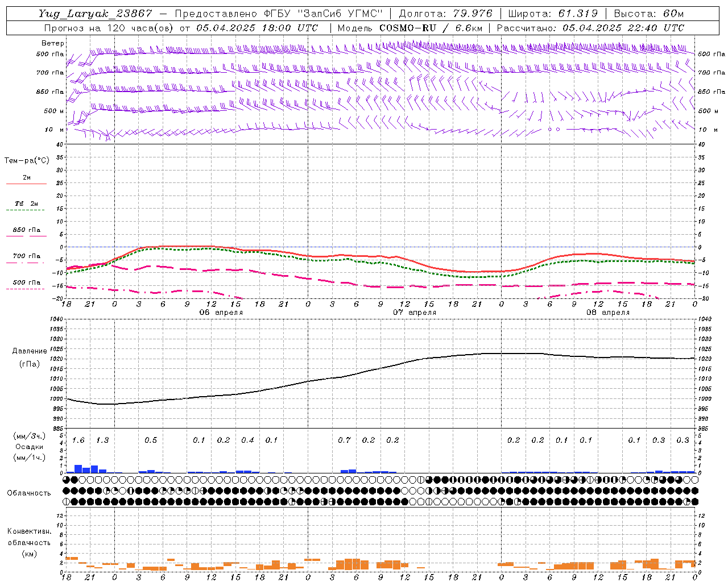Select the 1.6 precipitation total value
728x582 pixels.
pyautogui.click(x=78, y=440)
